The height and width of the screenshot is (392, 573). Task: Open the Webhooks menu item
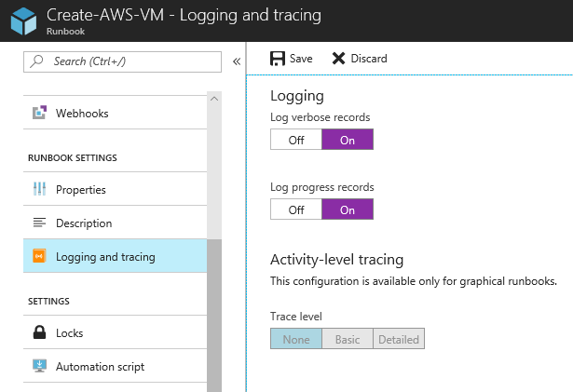coord(82,114)
